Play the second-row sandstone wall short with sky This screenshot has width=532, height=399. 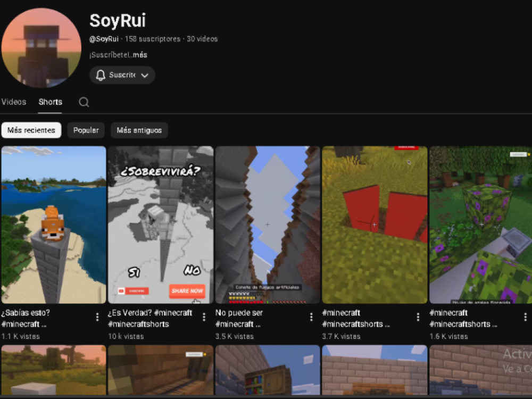click(375, 370)
